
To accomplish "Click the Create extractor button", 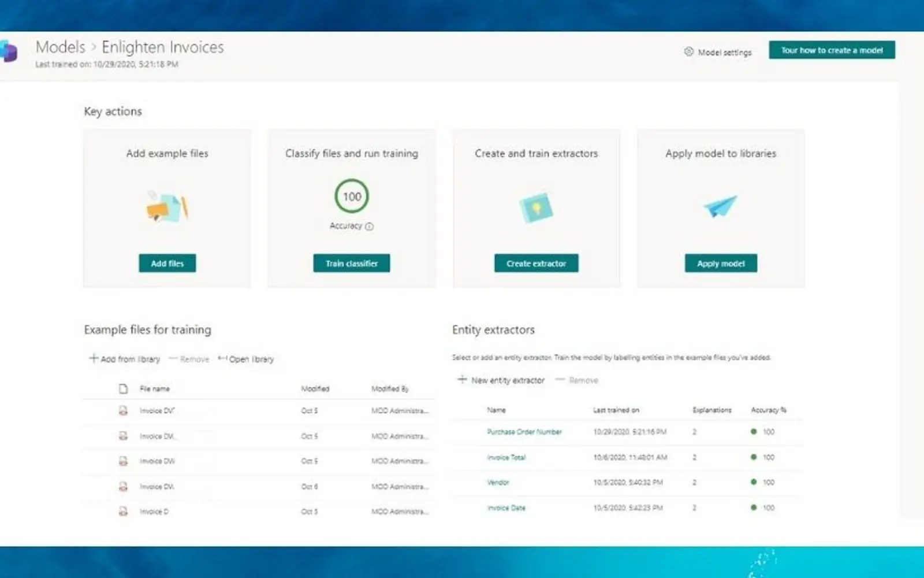I will pyautogui.click(x=536, y=264).
